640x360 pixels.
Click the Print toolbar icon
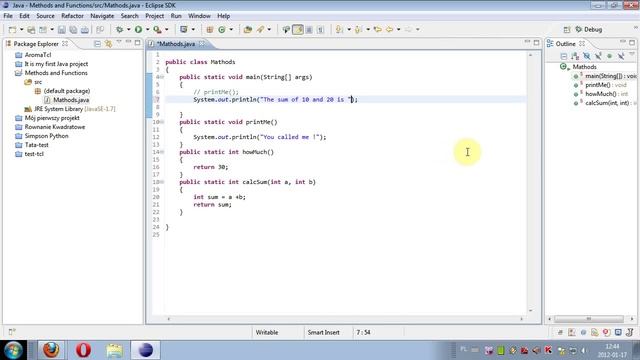(84, 29)
